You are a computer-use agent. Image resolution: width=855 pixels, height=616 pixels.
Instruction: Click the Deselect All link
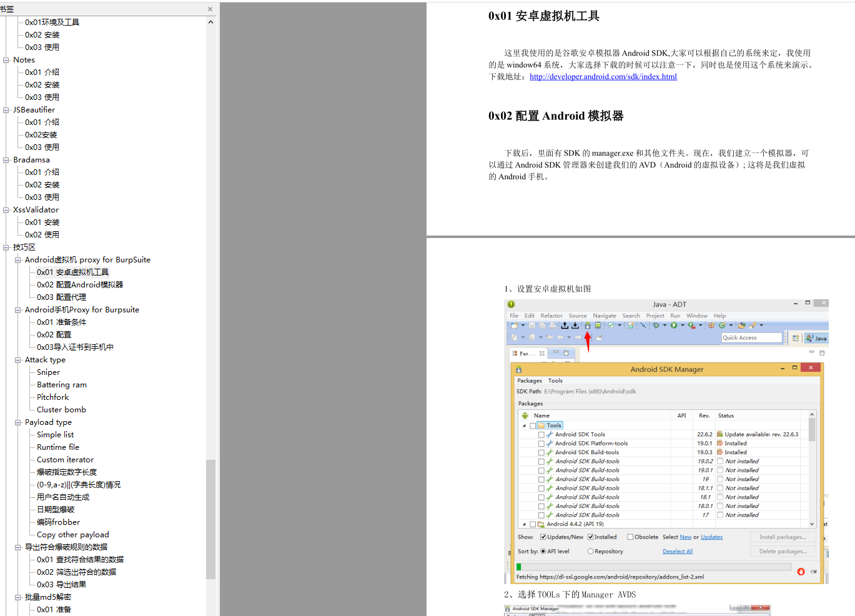click(678, 551)
